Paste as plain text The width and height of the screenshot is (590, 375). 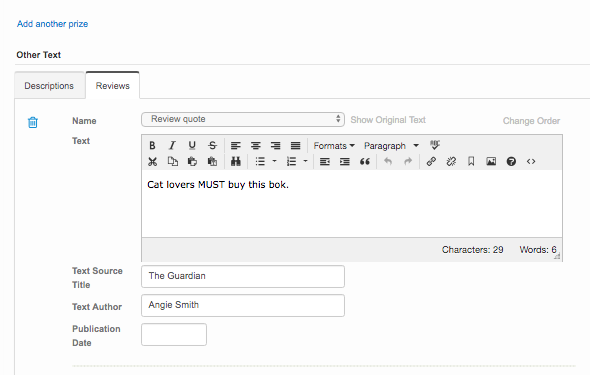212,161
